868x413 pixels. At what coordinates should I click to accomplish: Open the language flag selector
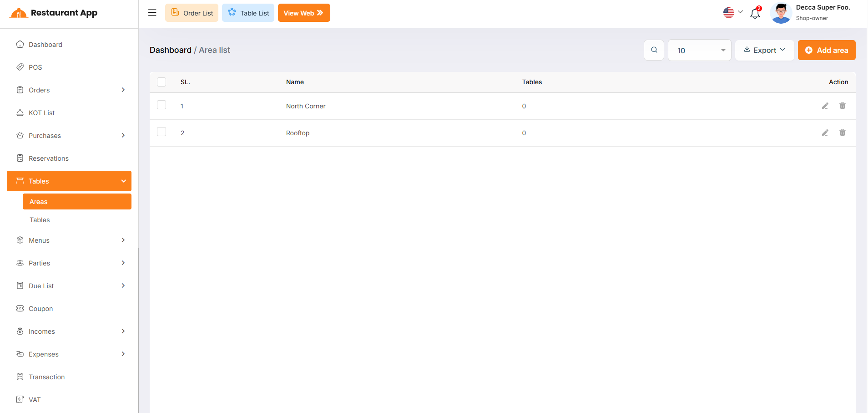(x=733, y=13)
